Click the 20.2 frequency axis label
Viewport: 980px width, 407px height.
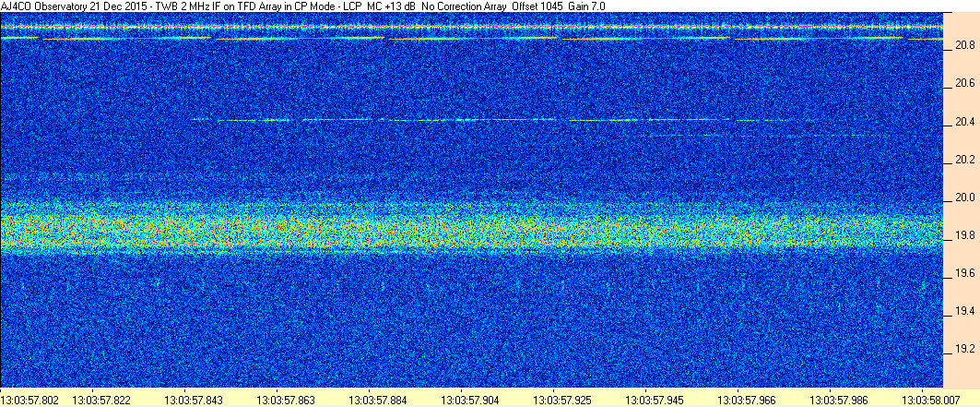tap(965, 160)
